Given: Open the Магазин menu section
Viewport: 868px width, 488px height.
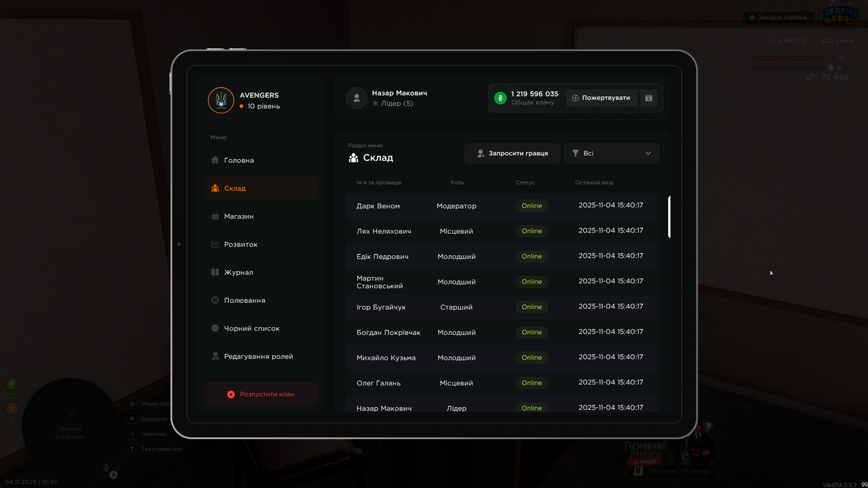Looking at the screenshot, I should 260,216.
